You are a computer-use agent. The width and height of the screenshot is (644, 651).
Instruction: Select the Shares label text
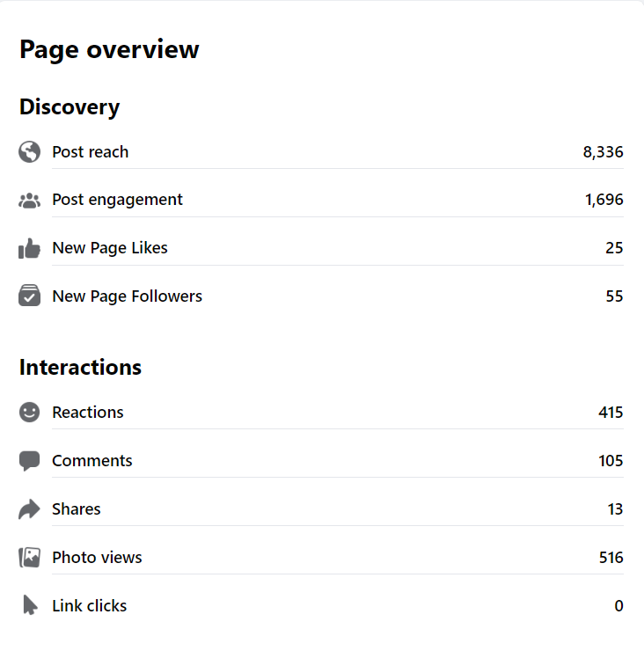[x=77, y=509]
